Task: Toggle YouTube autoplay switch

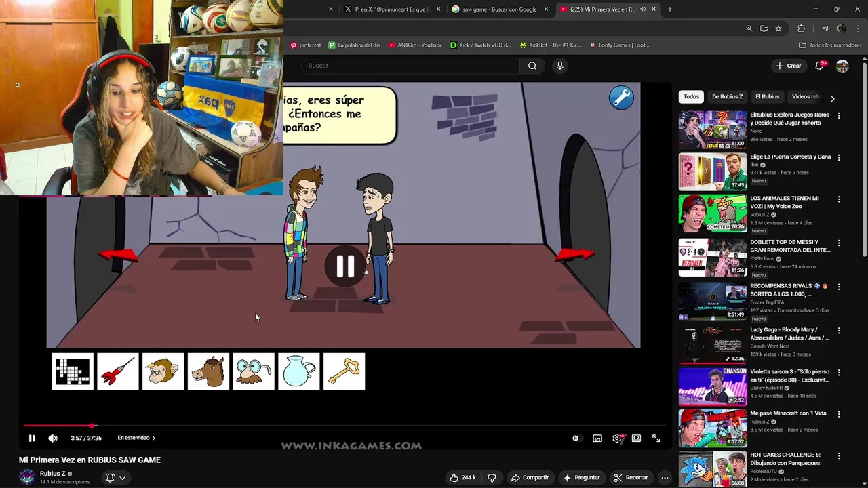Action: (576, 439)
